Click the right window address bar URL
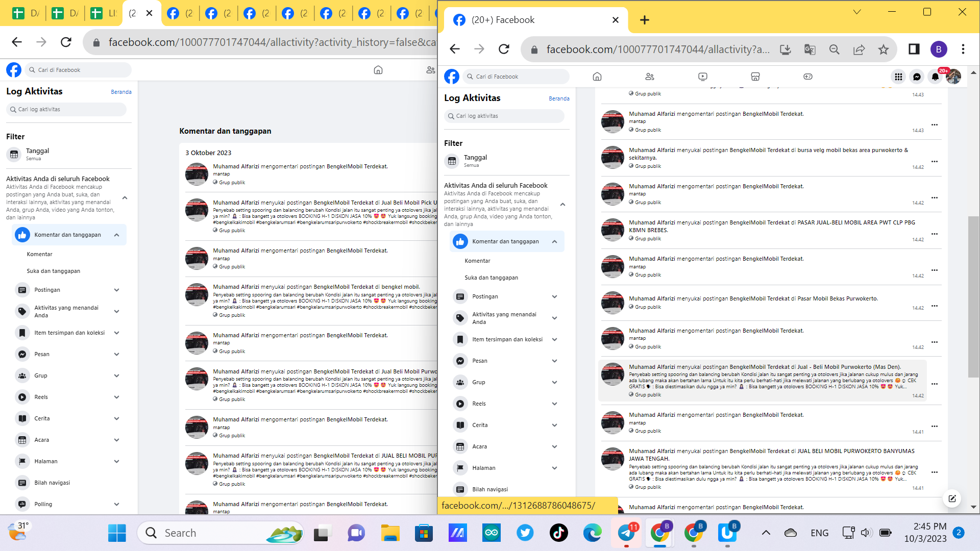Viewport: 980px width, 551px height. click(x=658, y=49)
